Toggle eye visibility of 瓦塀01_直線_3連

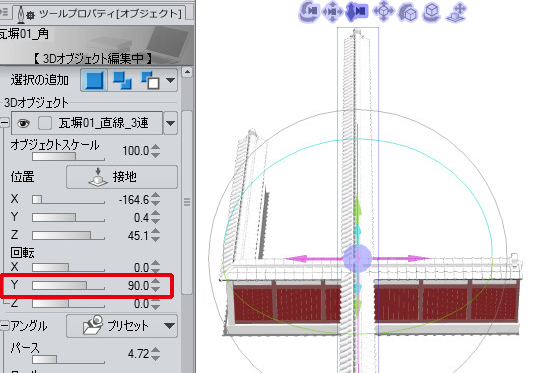pyautogui.click(x=23, y=123)
